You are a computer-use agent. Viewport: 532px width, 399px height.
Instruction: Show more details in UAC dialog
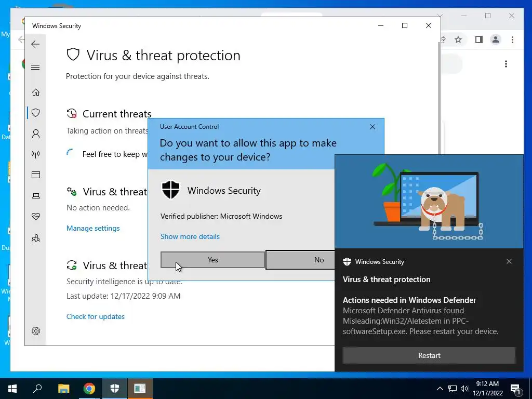tap(190, 236)
